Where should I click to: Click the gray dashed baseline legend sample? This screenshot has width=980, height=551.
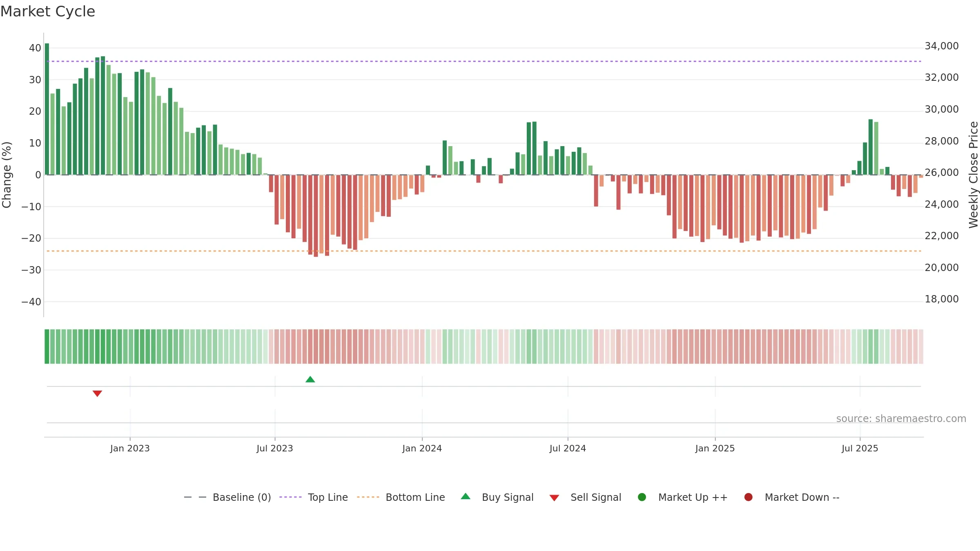195,497
